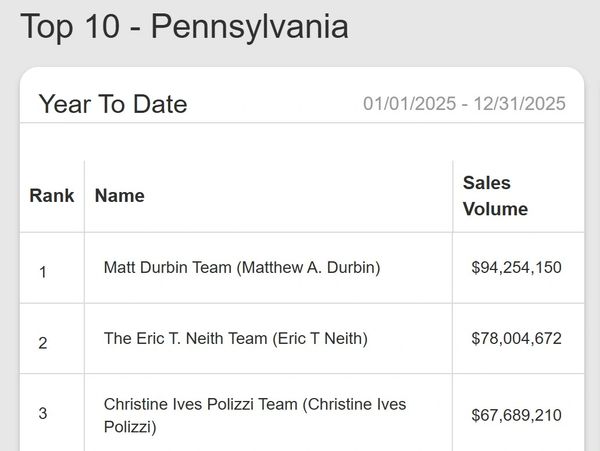Click the date range 01/01/2025 - 12/31/2025
The width and height of the screenshot is (600, 451).
464,103
